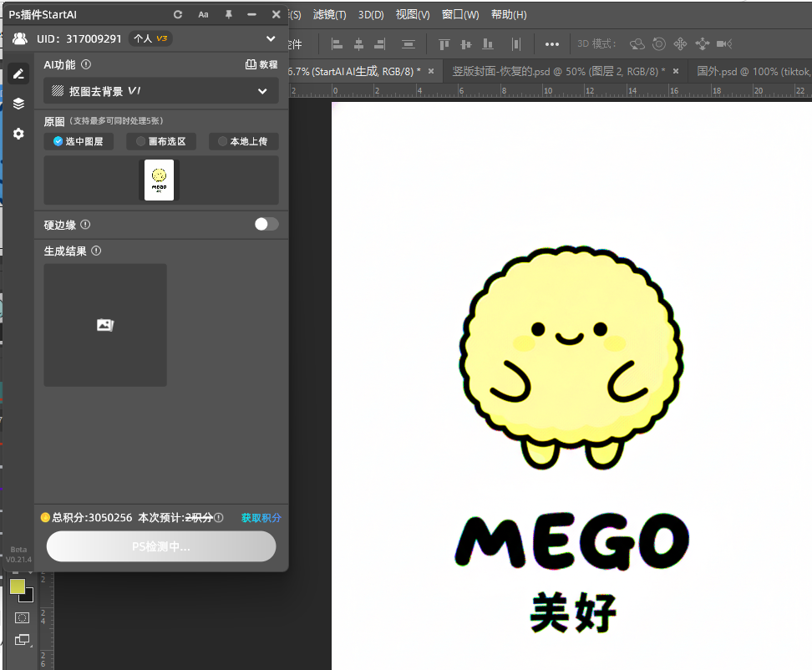Viewport: 812px width, 670px height.
Task: Click the foreground color swatch
Action: [18, 587]
